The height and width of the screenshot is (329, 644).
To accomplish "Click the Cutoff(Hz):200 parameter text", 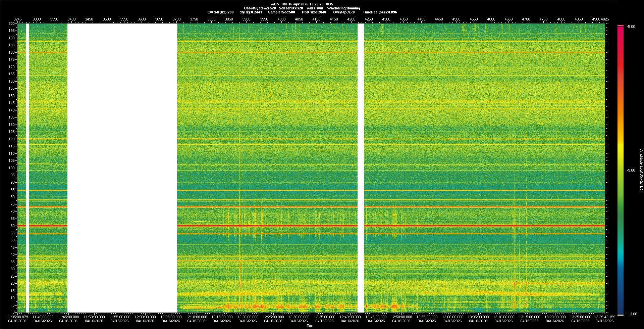I will pos(220,12).
